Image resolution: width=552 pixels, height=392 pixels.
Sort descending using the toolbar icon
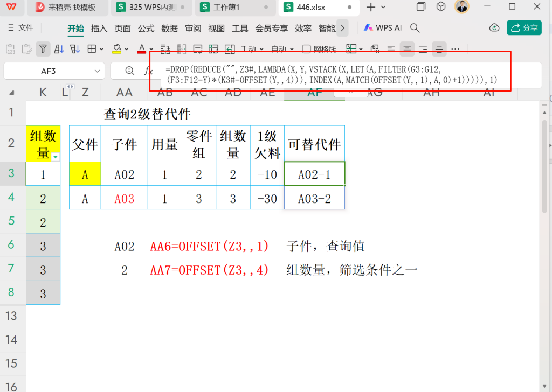pos(75,49)
